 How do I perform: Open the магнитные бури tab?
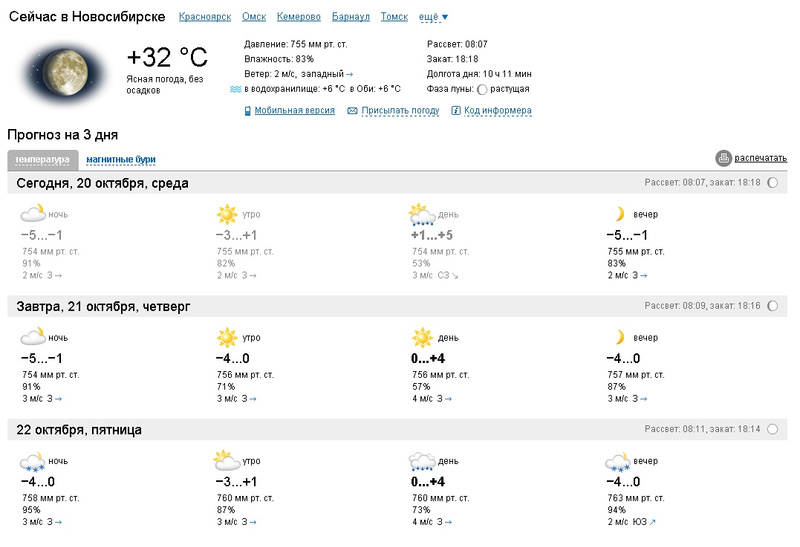(x=121, y=160)
